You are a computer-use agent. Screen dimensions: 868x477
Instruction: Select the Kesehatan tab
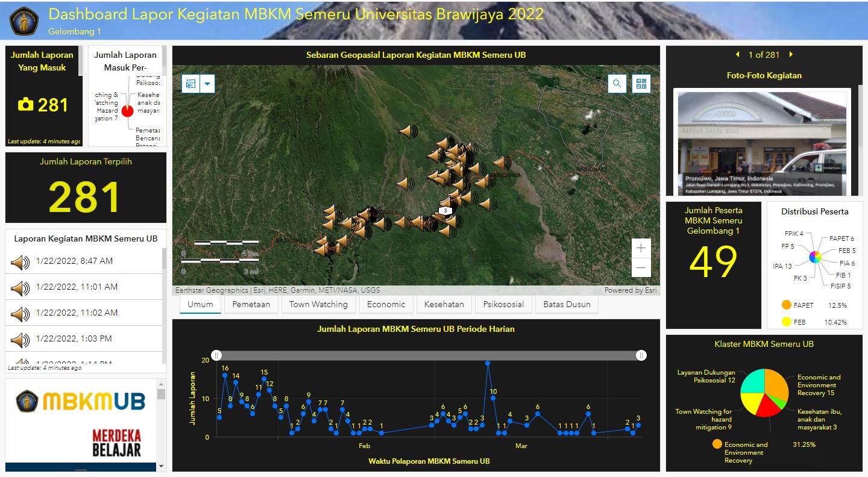click(444, 304)
